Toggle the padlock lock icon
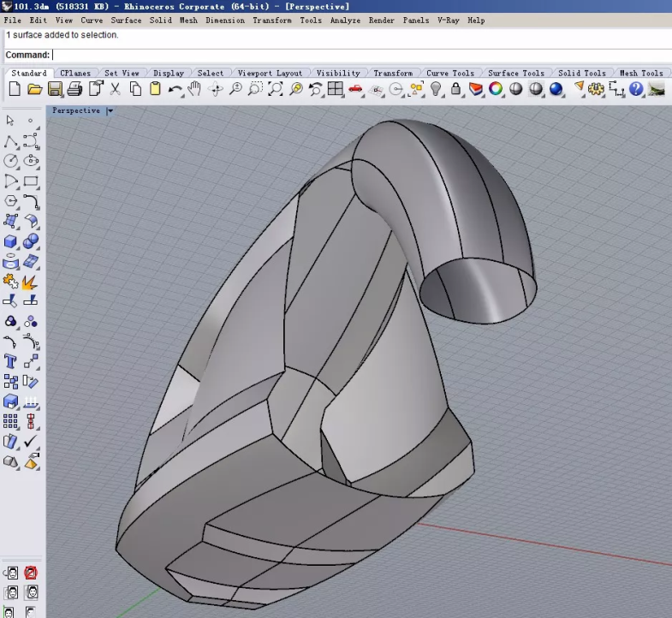Viewport: 672px width, 618px height. [456, 89]
